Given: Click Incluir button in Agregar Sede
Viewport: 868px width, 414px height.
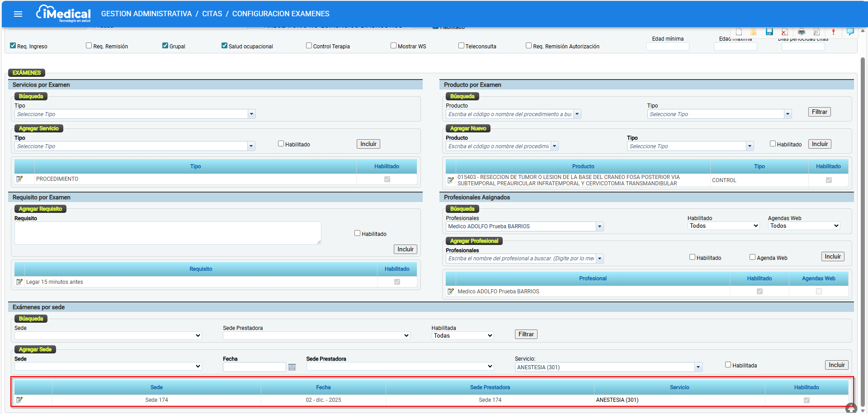Looking at the screenshot, I should coord(836,365).
